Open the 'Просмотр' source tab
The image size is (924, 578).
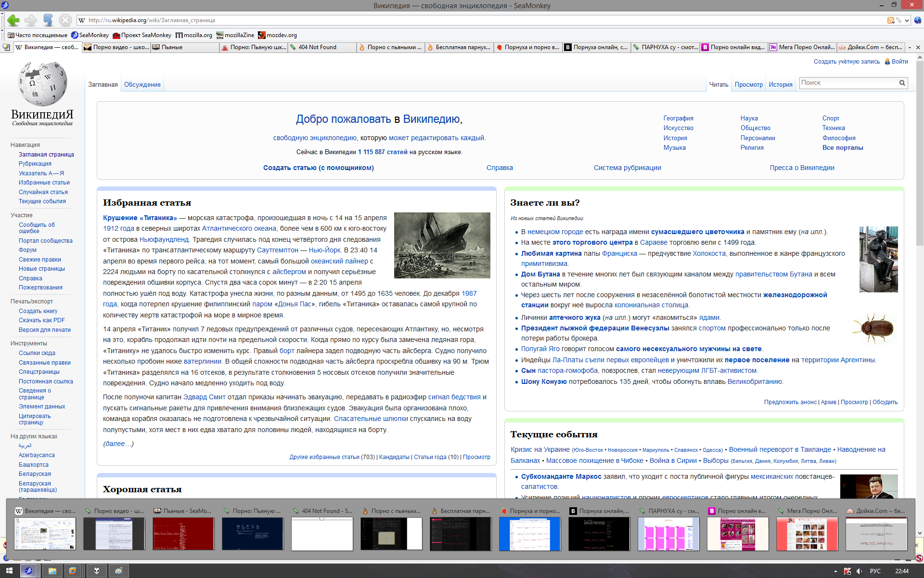tap(748, 84)
